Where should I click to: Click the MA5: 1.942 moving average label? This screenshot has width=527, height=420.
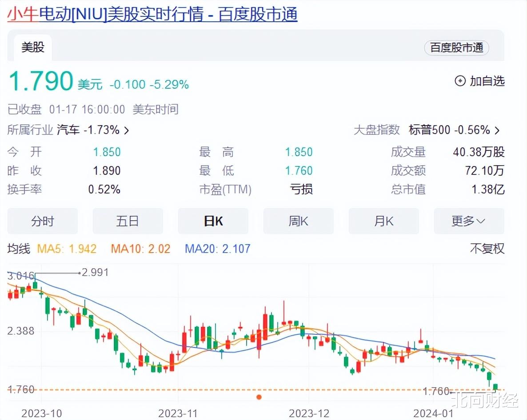67,249
